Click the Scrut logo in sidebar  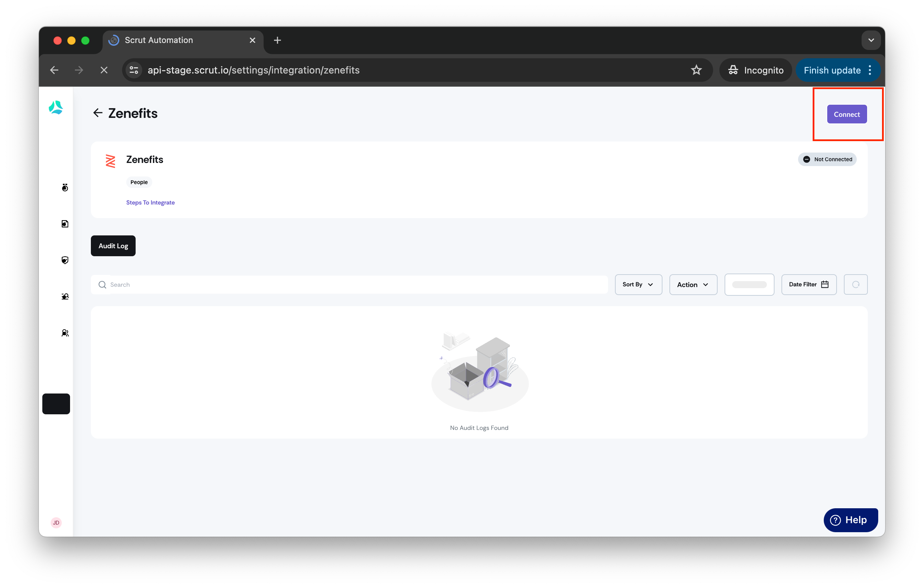coord(56,107)
